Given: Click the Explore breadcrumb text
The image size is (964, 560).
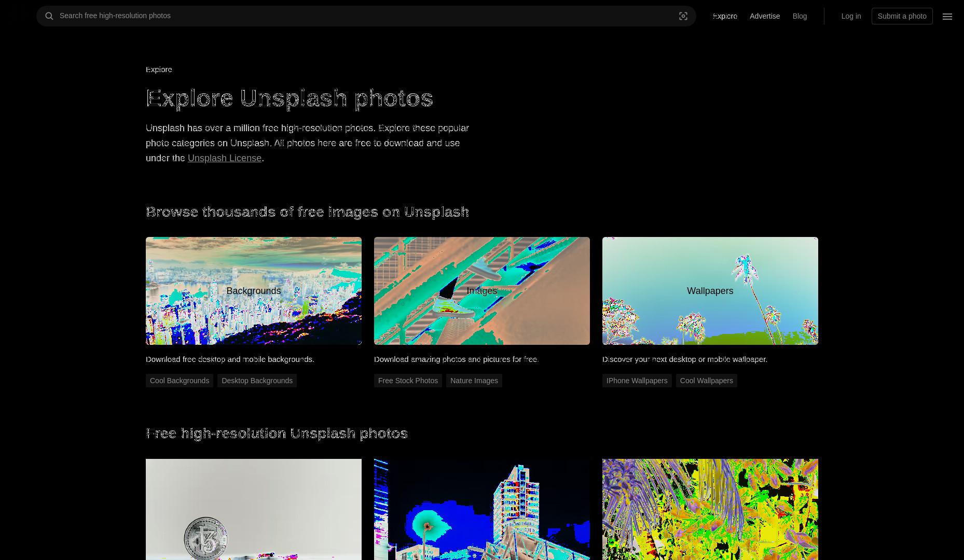Looking at the screenshot, I should tap(159, 69).
